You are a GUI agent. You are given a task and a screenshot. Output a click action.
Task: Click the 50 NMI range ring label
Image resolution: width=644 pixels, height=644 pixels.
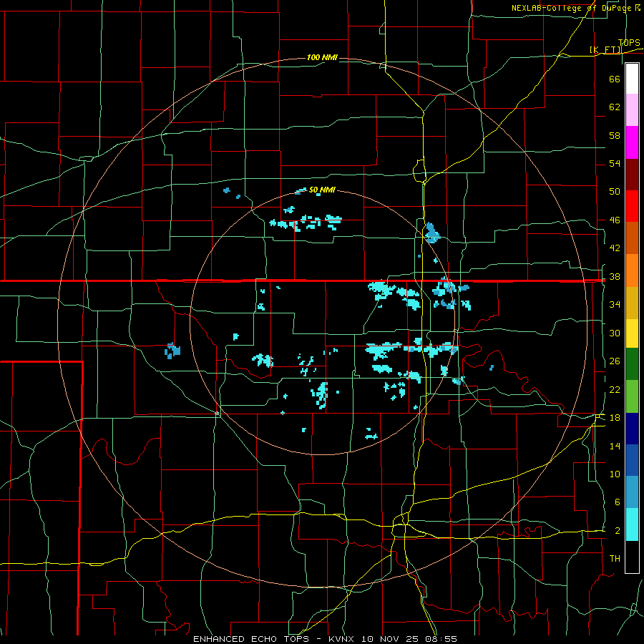coord(322,190)
